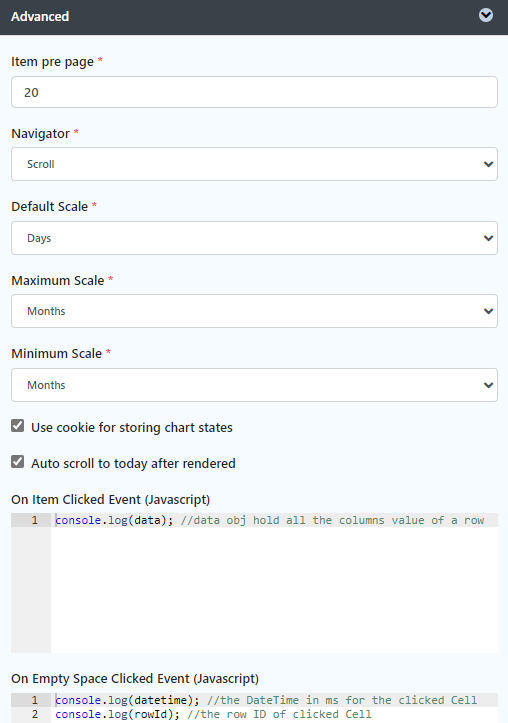Screen dimensions: 508x723
Task: Click empty area of Item Clicked editor
Action: pos(274,590)
